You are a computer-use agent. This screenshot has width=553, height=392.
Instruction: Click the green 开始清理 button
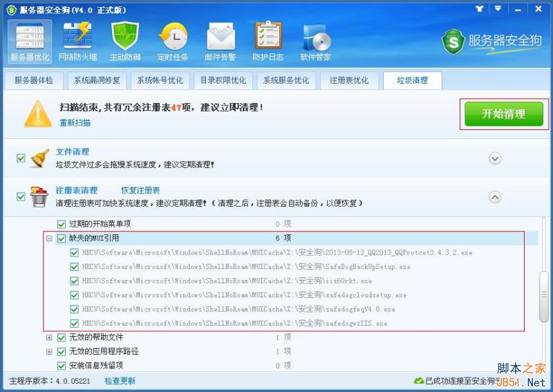click(x=504, y=114)
